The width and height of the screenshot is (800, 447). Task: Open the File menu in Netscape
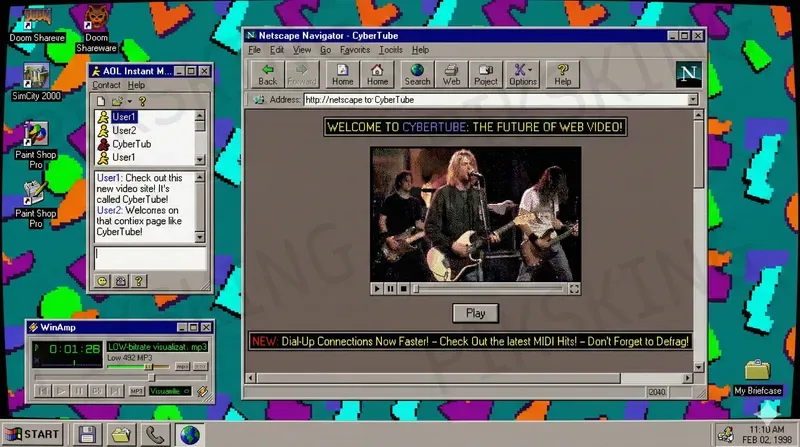tap(255, 49)
